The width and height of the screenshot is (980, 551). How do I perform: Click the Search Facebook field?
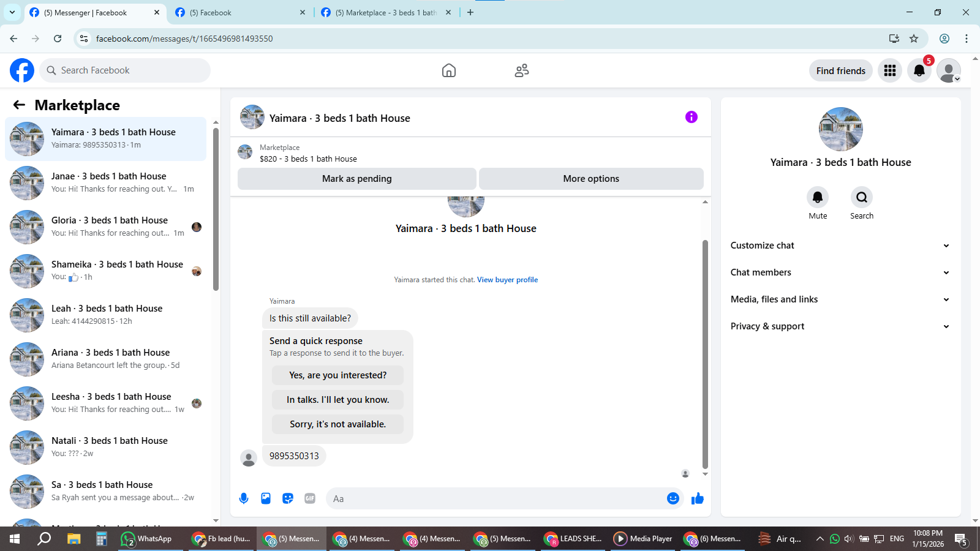click(x=125, y=70)
